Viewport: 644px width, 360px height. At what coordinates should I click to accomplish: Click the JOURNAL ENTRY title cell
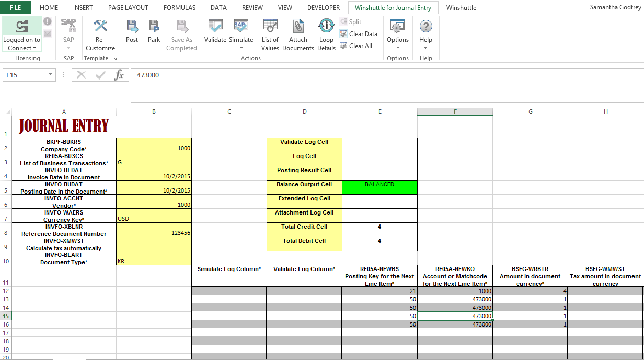(64, 126)
